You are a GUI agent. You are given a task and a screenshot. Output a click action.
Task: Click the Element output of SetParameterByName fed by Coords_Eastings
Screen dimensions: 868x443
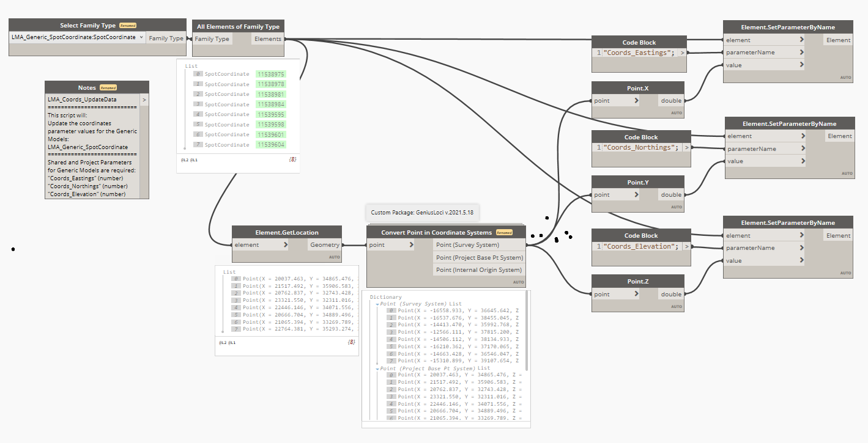pos(838,40)
